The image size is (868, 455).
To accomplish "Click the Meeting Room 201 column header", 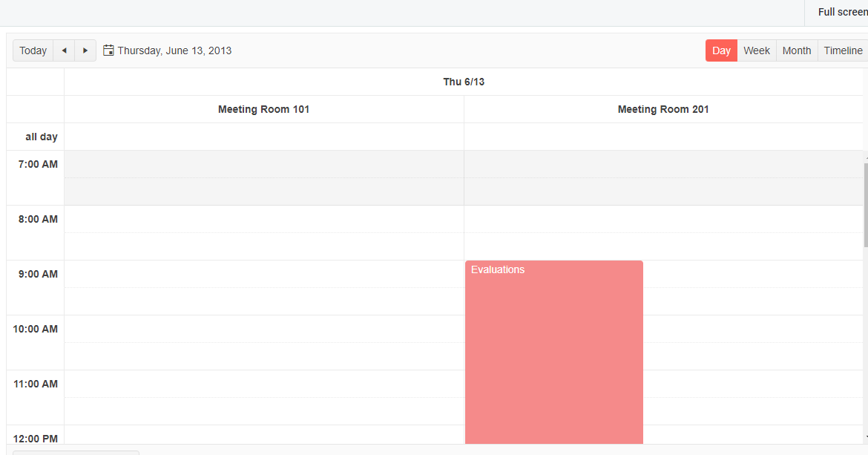I will click(x=663, y=109).
